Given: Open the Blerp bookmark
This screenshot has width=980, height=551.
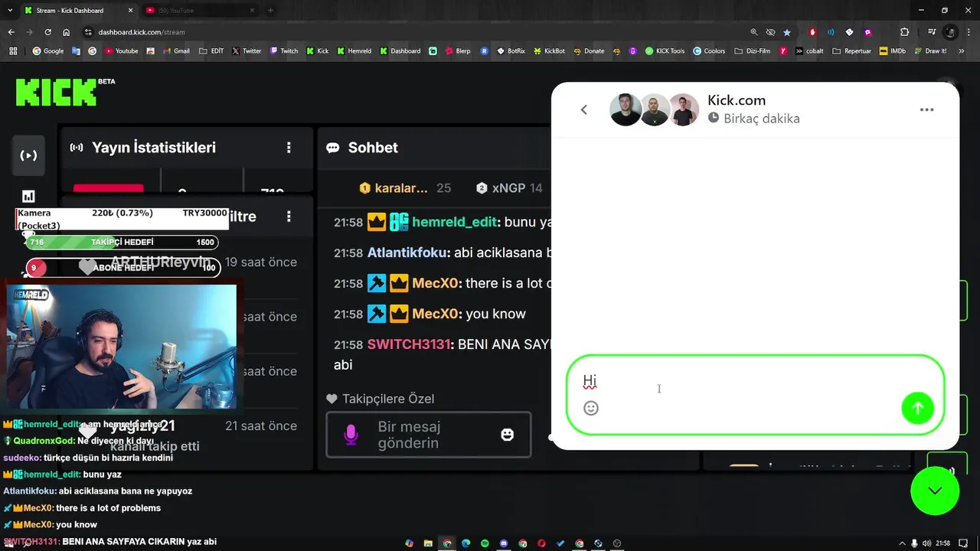Looking at the screenshot, I should (x=456, y=51).
